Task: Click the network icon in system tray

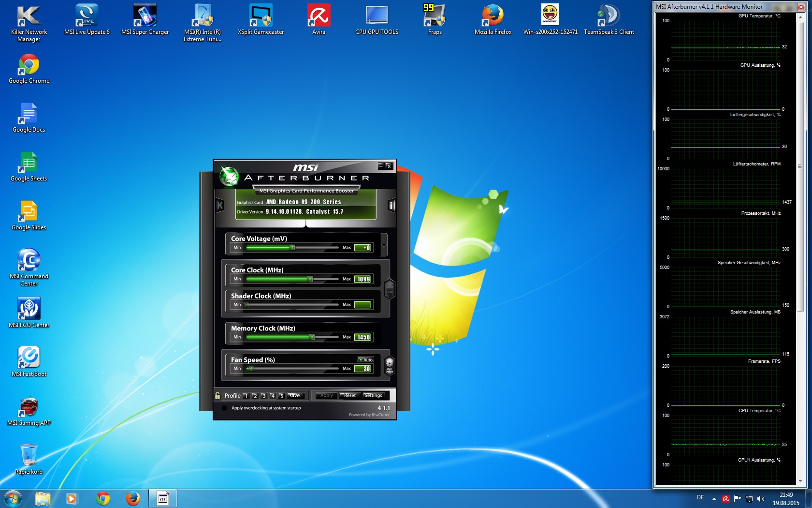Action: (x=749, y=499)
